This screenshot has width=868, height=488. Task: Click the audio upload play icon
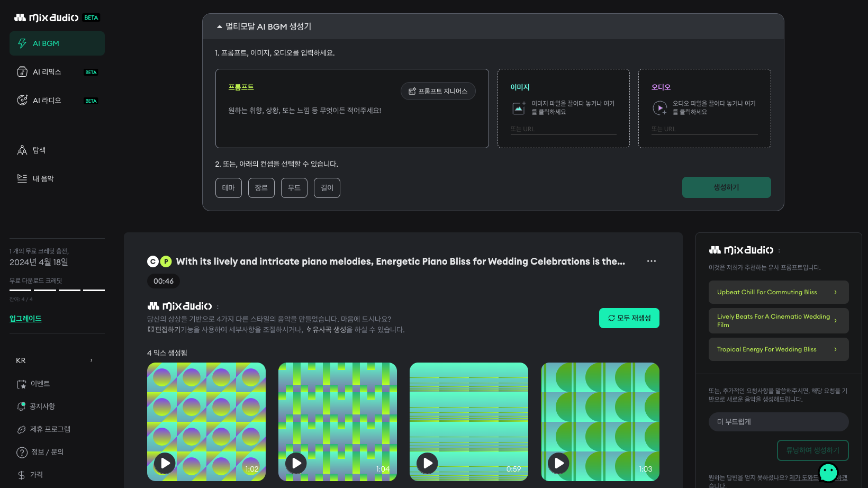pyautogui.click(x=660, y=108)
